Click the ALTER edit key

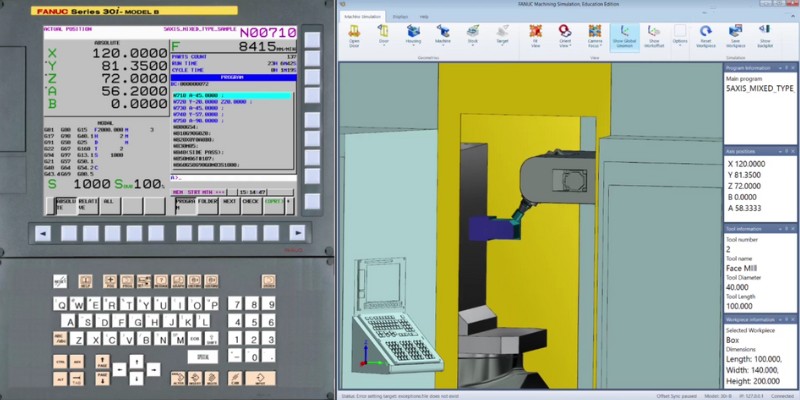click(x=178, y=378)
